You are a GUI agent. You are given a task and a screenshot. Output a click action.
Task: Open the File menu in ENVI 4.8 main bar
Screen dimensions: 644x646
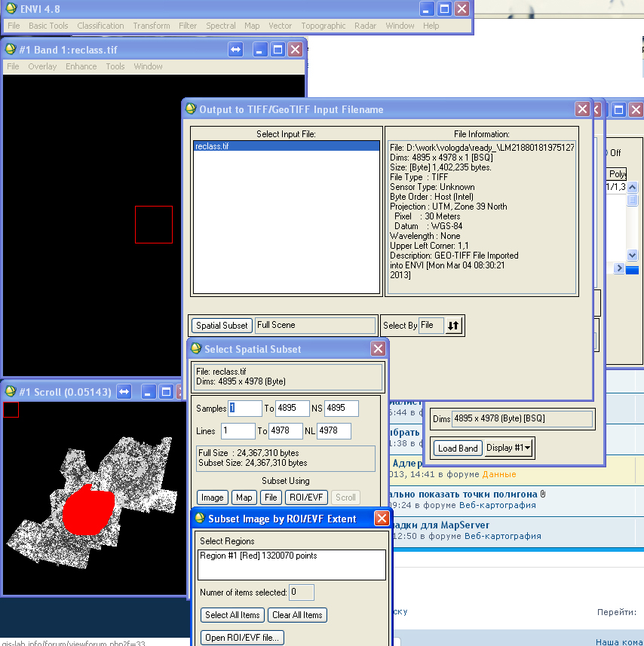click(14, 26)
